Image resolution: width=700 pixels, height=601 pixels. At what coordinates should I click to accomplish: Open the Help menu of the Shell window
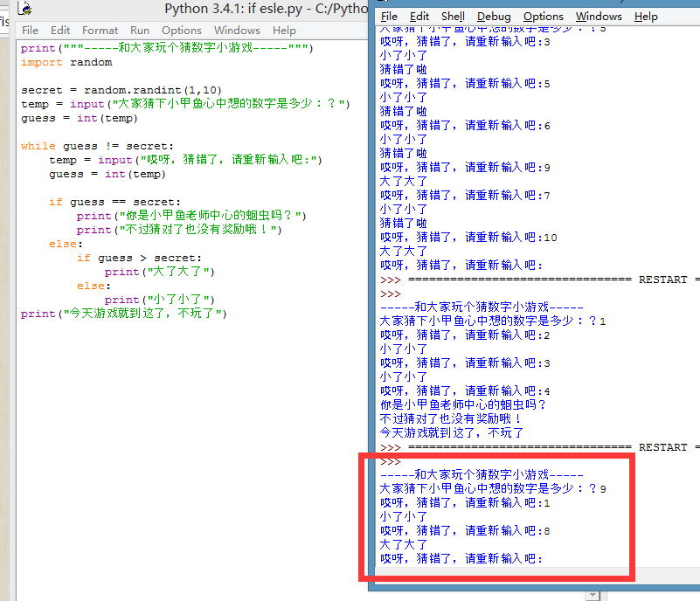(645, 16)
